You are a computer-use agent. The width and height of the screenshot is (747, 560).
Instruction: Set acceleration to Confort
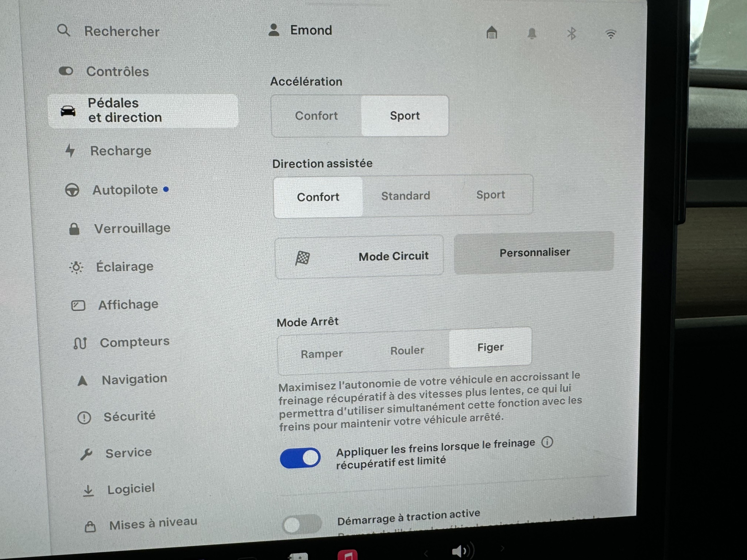point(316,116)
